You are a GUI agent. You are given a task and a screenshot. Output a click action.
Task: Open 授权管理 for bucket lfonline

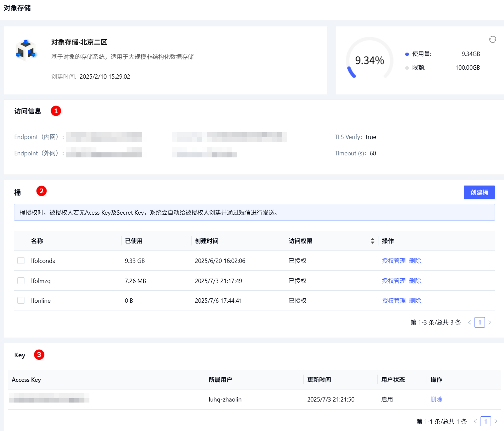coord(393,300)
